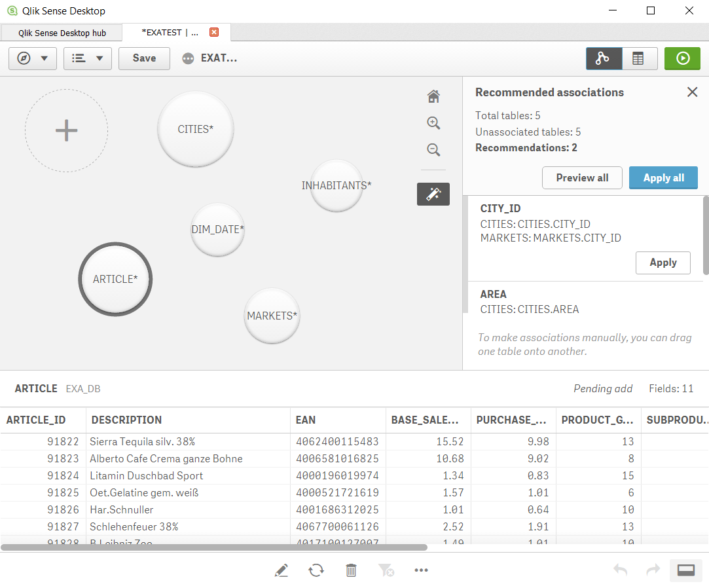Open the more options ellipsis menu

point(421,570)
